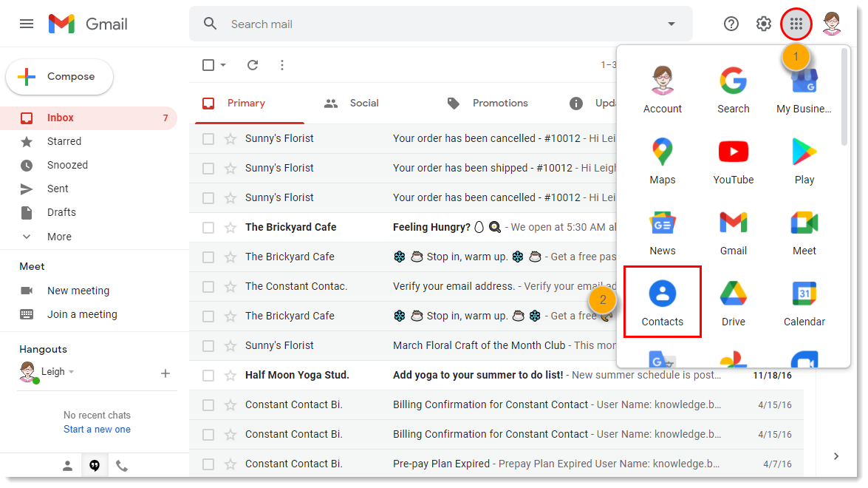Check the box for Half Moon Yoga email

pos(208,375)
